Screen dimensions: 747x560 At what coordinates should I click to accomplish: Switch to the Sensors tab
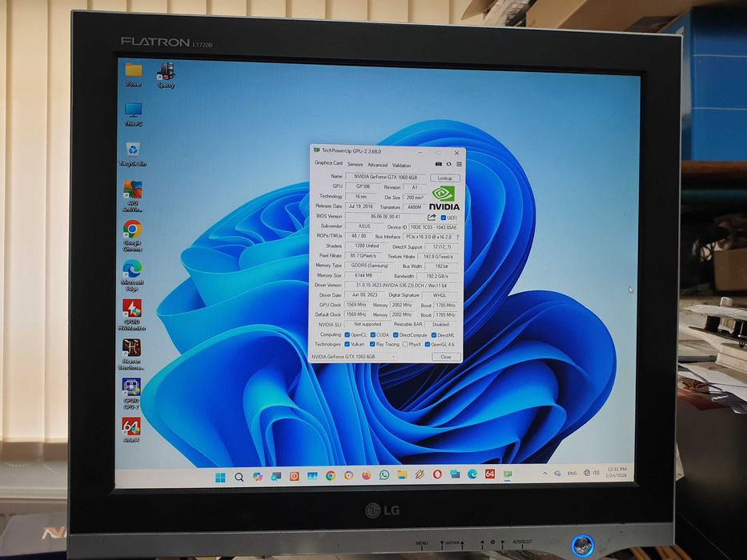pyautogui.click(x=355, y=164)
